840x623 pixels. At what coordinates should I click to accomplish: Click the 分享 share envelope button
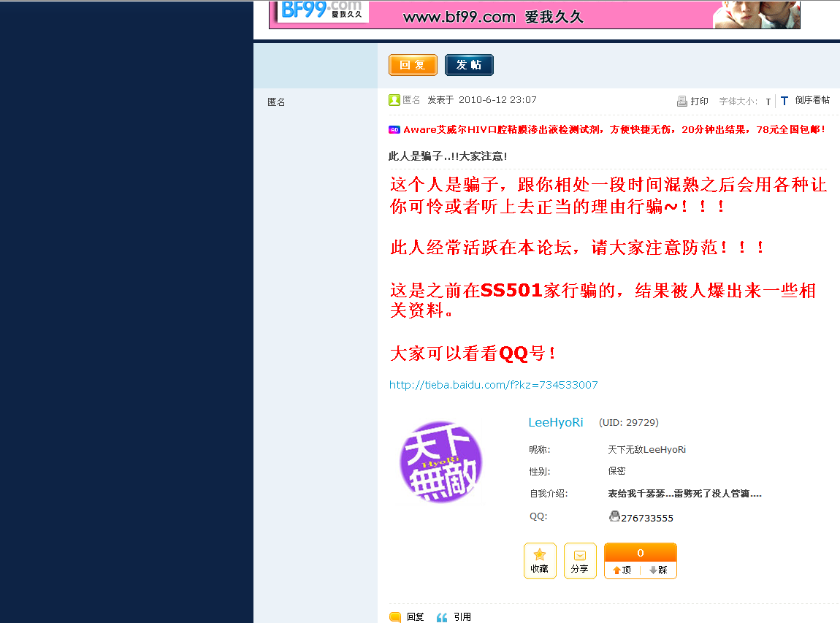[580, 561]
